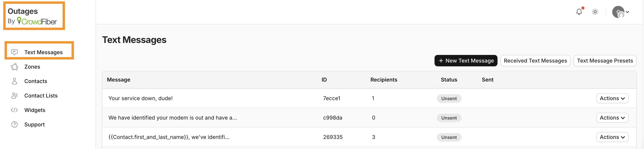Open Received Text Messages
The width and height of the screenshot is (644, 149).
coord(535,61)
